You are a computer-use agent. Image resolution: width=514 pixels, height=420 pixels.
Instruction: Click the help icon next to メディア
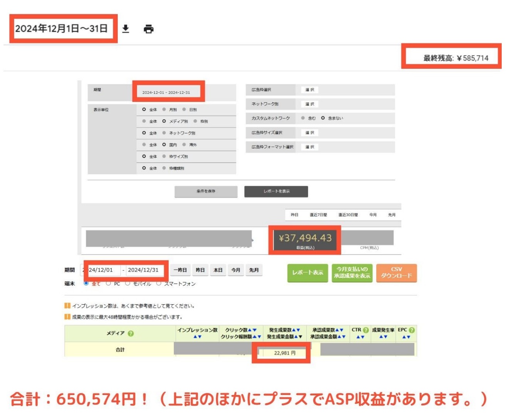click(x=131, y=333)
